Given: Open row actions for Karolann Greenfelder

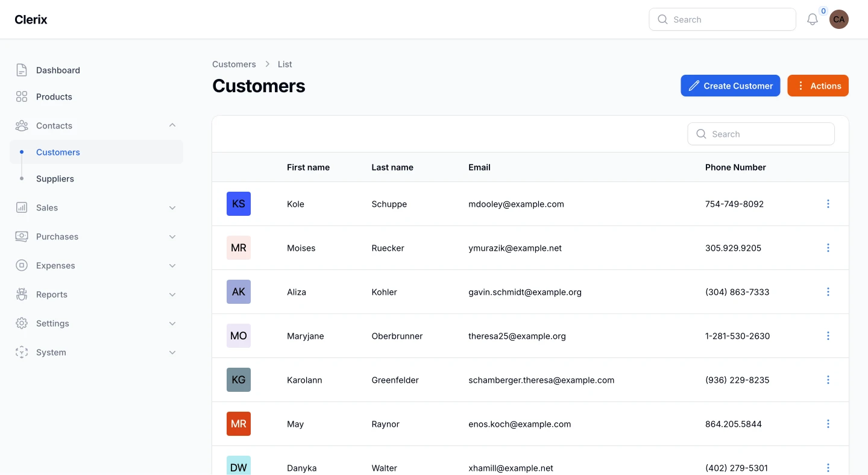Looking at the screenshot, I should pos(828,380).
